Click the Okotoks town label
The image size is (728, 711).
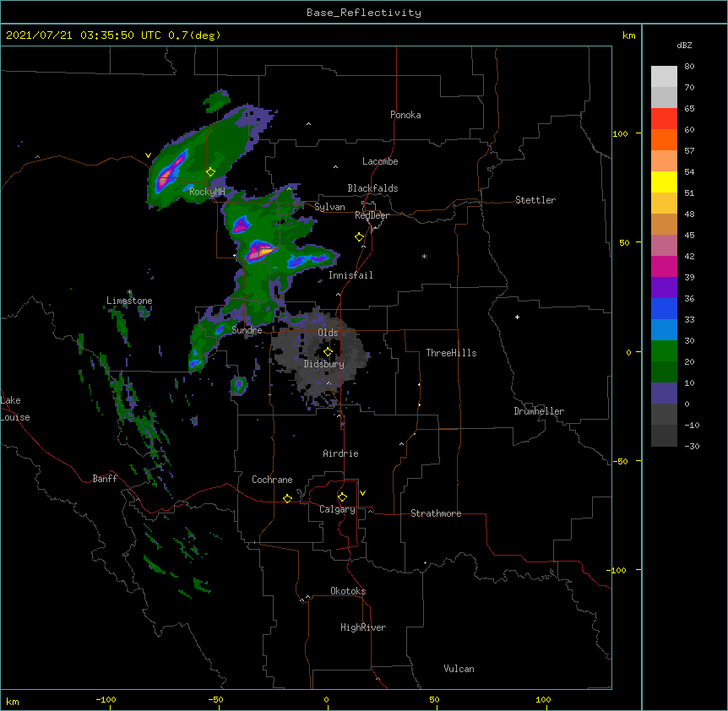pyautogui.click(x=348, y=591)
